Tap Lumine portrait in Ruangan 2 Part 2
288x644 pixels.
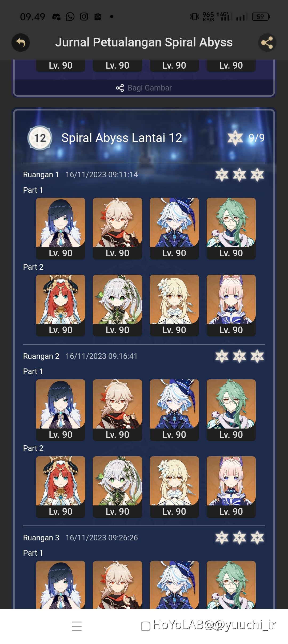pos(174,487)
